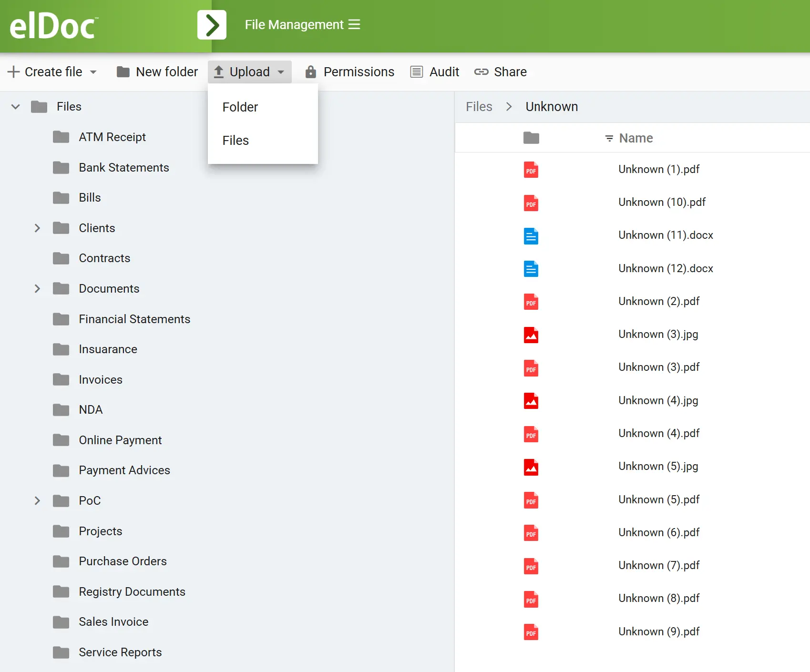Choose Folder from the Upload menu

pyautogui.click(x=240, y=107)
